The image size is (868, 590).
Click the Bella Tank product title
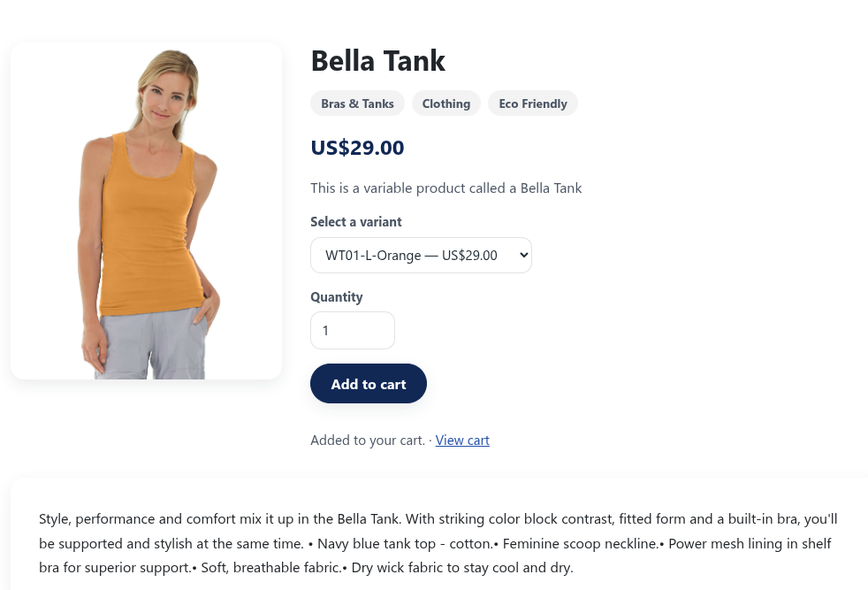tap(377, 61)
